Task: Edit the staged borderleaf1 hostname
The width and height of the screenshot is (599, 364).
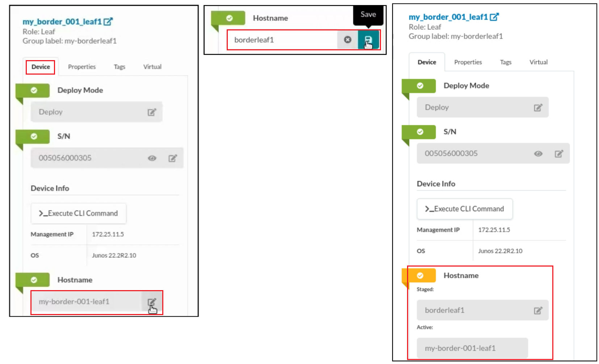Action: click(x=538, y=310)
